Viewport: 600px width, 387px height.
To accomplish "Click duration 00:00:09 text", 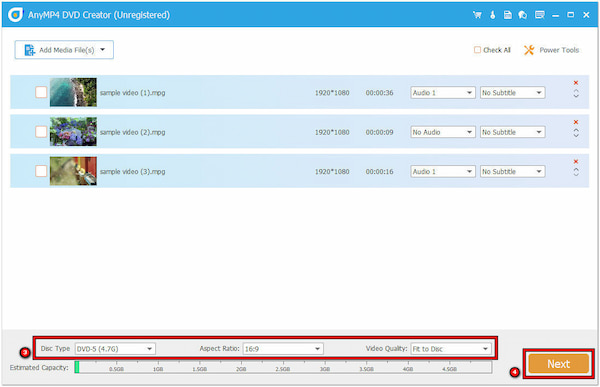I will [x=379, y=132].
